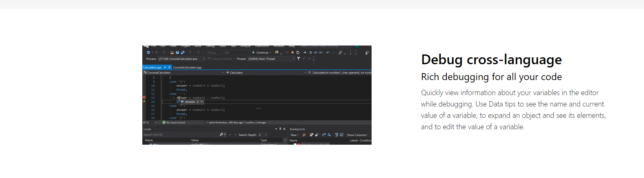Click the red X delete breakpoint icon

coord(304,135)
